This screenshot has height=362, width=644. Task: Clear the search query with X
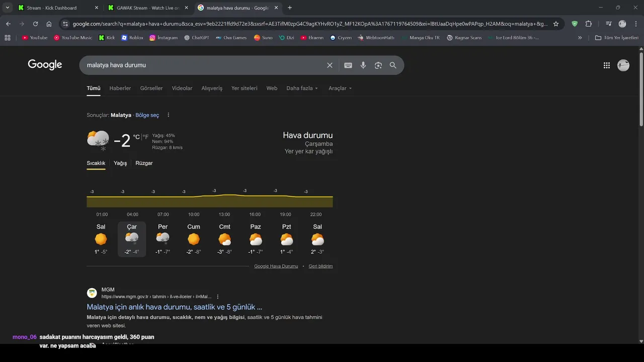point(330,65)
